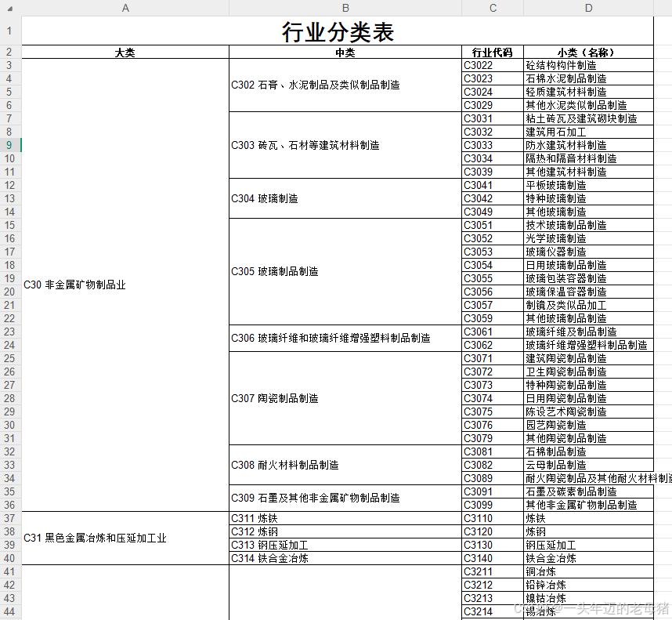
Task: Click code cell C3076
Action: click(x=493, y=425)
